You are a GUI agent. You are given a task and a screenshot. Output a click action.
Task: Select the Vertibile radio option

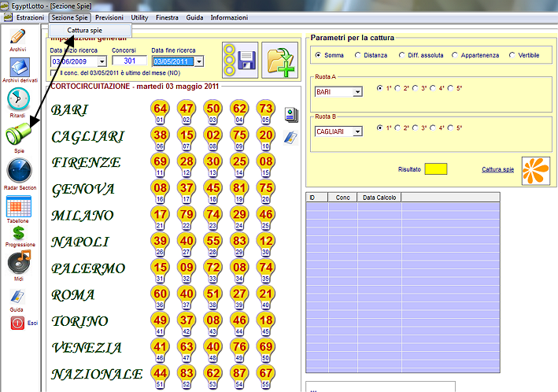tap(512, 55)
